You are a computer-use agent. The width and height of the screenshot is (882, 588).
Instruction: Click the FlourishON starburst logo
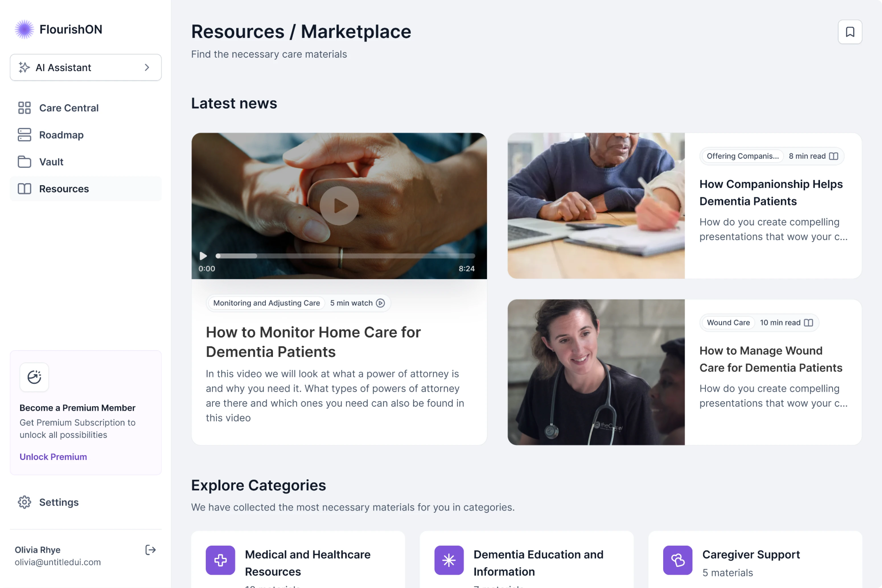pos(24,29)
